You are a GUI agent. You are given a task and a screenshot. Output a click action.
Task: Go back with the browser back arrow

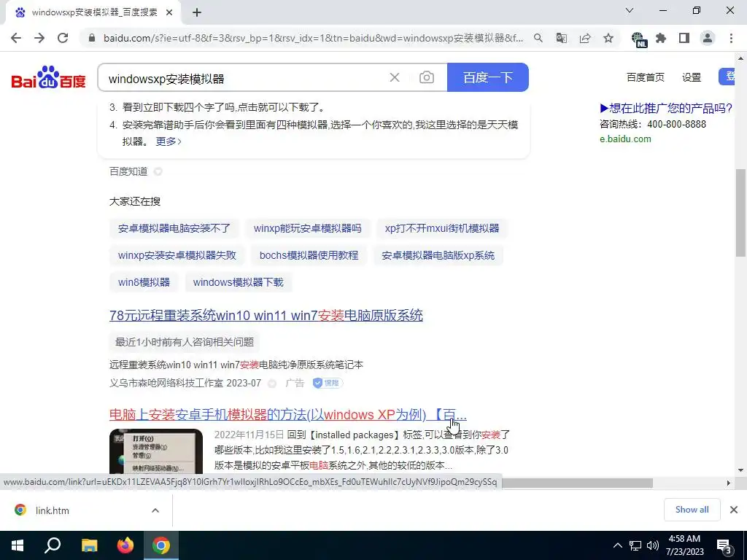point(16,38)
